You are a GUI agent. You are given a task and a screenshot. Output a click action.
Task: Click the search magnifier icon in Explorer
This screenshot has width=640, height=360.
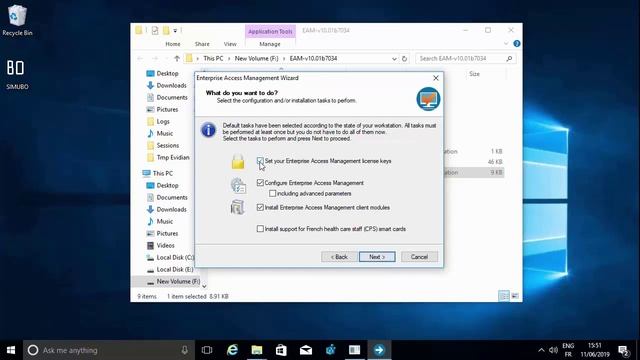(x=509, y=58)
